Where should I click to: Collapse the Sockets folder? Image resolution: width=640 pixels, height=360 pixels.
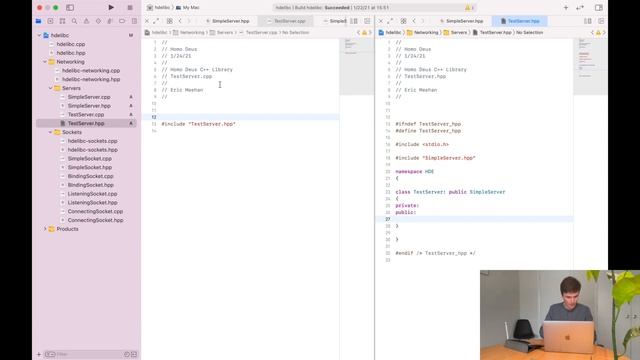pos(51,132)
